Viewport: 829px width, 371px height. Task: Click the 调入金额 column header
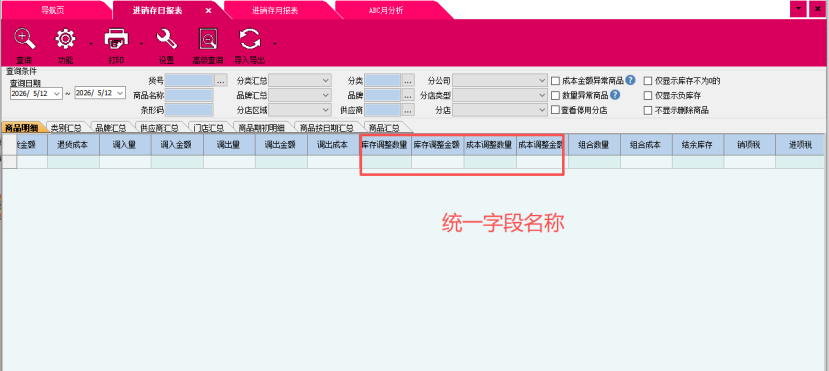pyautogui.click(x=177, y=145)
